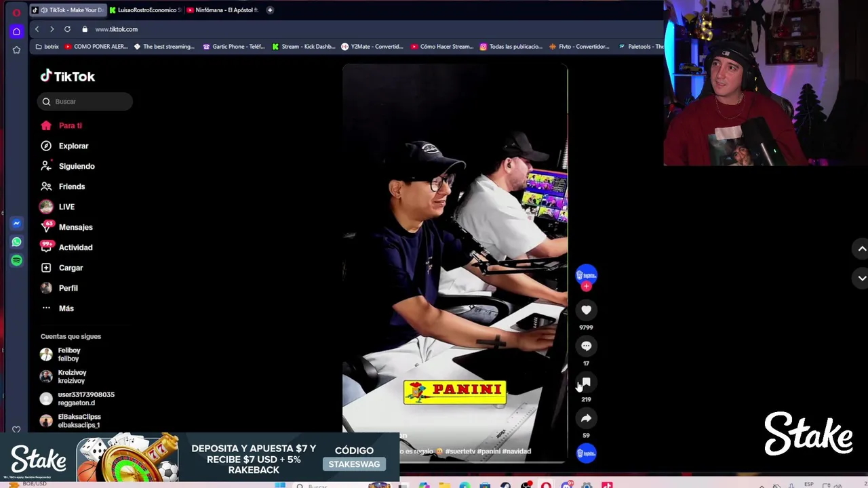
Task: Go forward with browser forward arrow
Action: (x=52, y=29)
